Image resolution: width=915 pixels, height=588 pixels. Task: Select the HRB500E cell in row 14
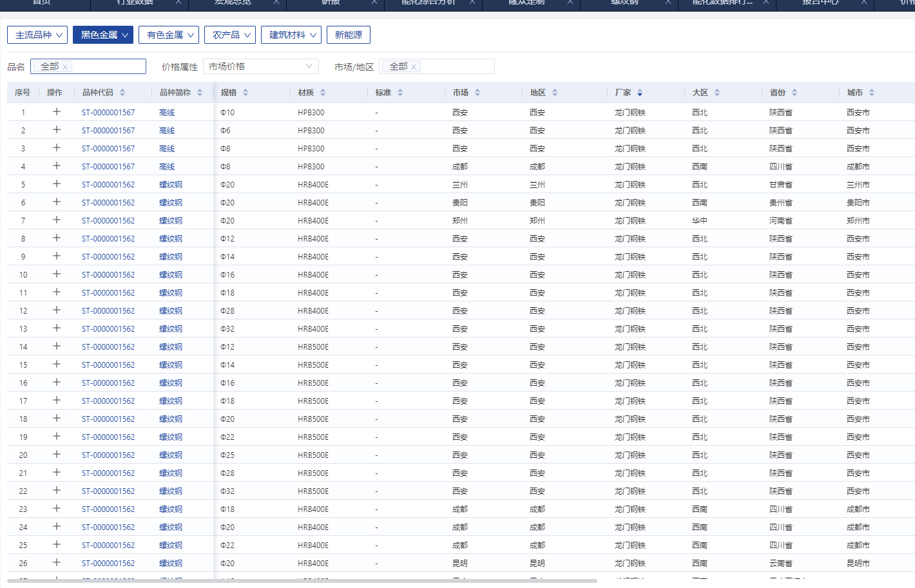(x=313, y=346)
